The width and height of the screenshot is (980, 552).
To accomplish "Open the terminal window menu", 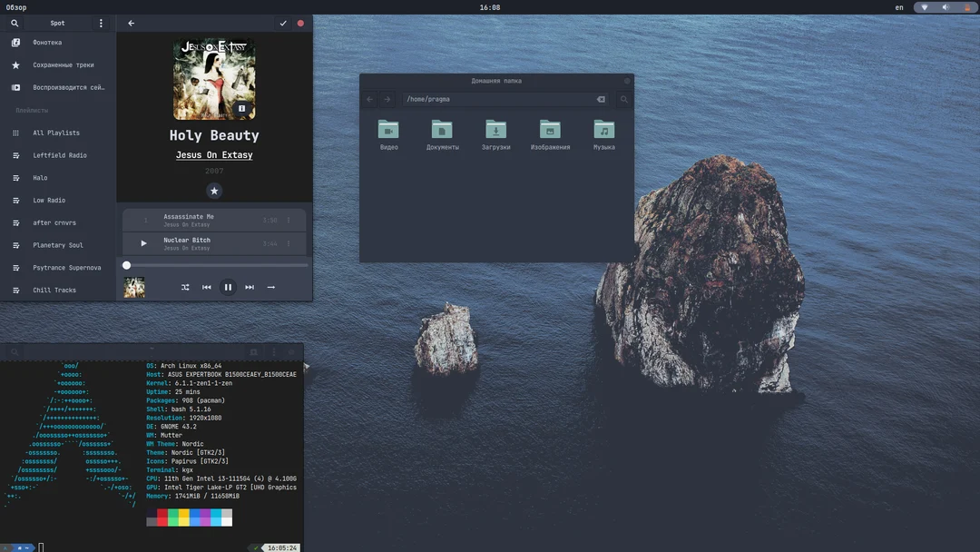I will 274,351.
